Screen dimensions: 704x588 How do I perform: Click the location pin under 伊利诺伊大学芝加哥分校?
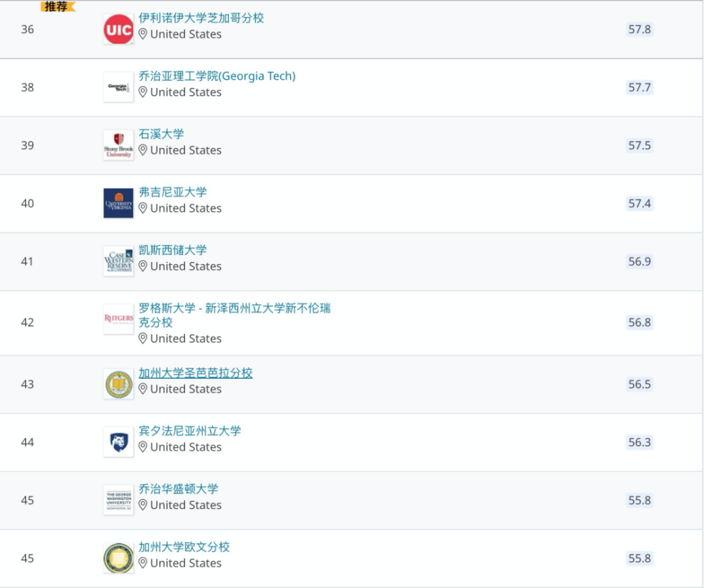pyautogui.click(x=143, y=34)
